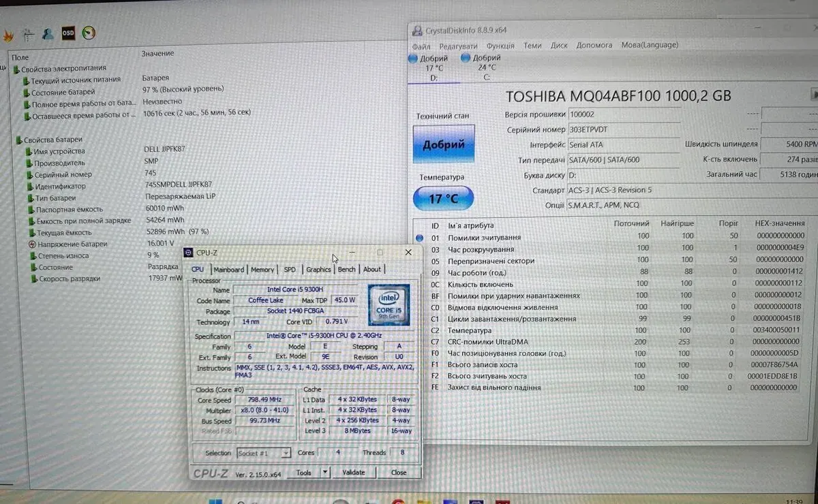This screenshot has width=818, height=504.
Task: Click blue status dot for attribute 01
Action: (420, 238)
